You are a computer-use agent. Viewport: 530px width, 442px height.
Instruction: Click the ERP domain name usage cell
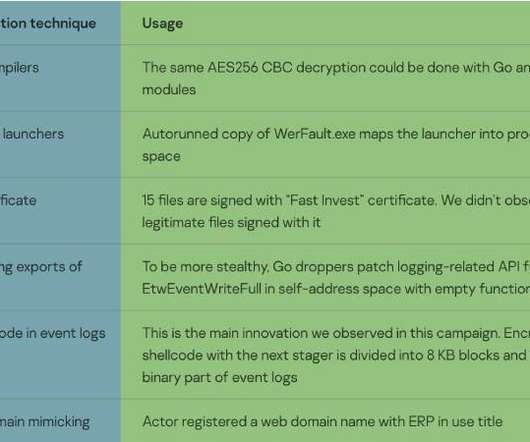pos(325,421)
